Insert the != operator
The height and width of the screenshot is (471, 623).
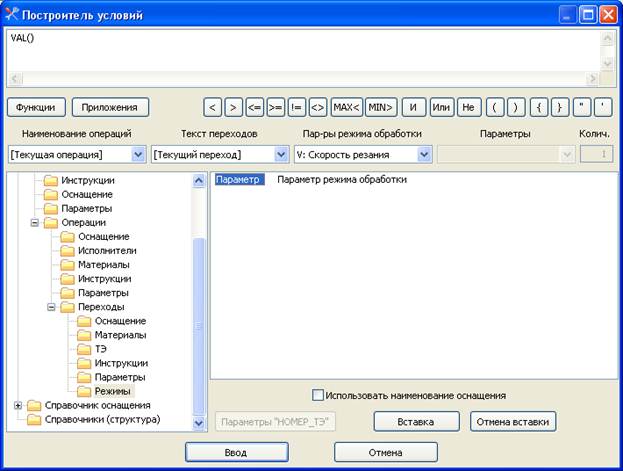tap(296, 107)
